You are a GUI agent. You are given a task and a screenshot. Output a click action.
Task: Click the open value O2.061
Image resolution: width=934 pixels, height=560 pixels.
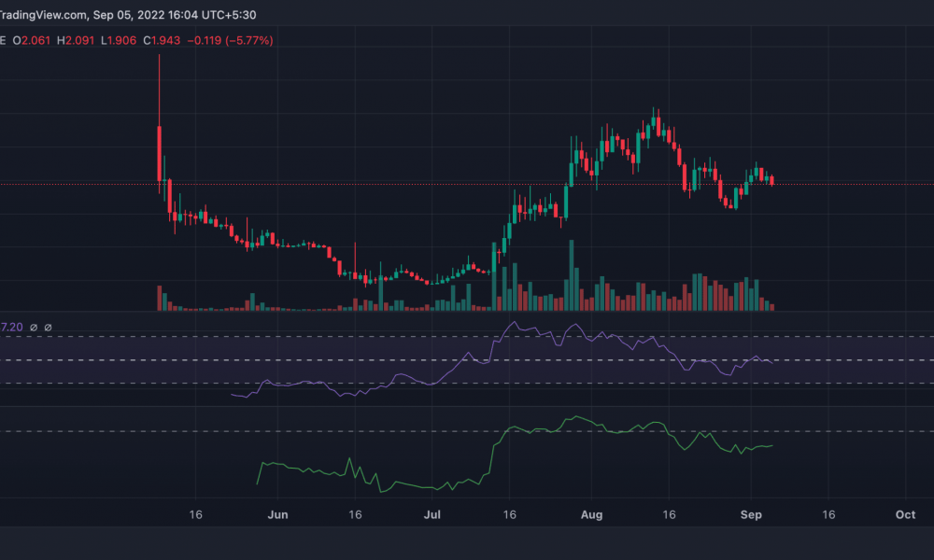click(32, 40)
